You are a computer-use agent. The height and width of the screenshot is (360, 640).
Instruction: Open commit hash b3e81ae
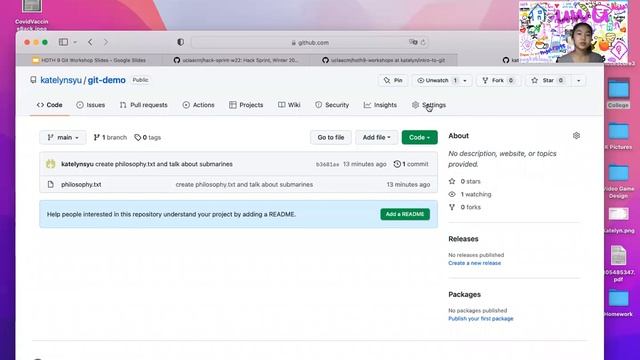pos(327,164)
